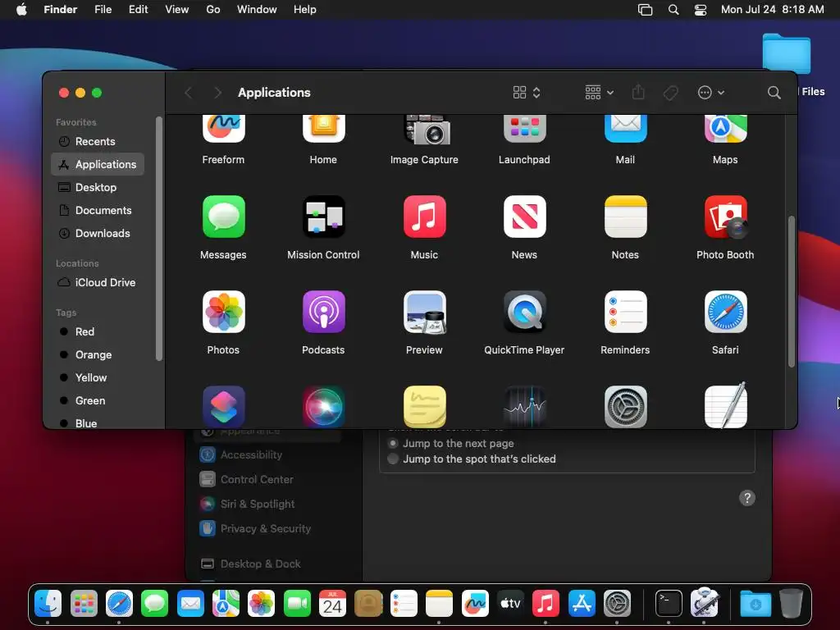Select Downloads in the Finder sidebar
This screenshot has width=840, height=630.
pos(98,234)
